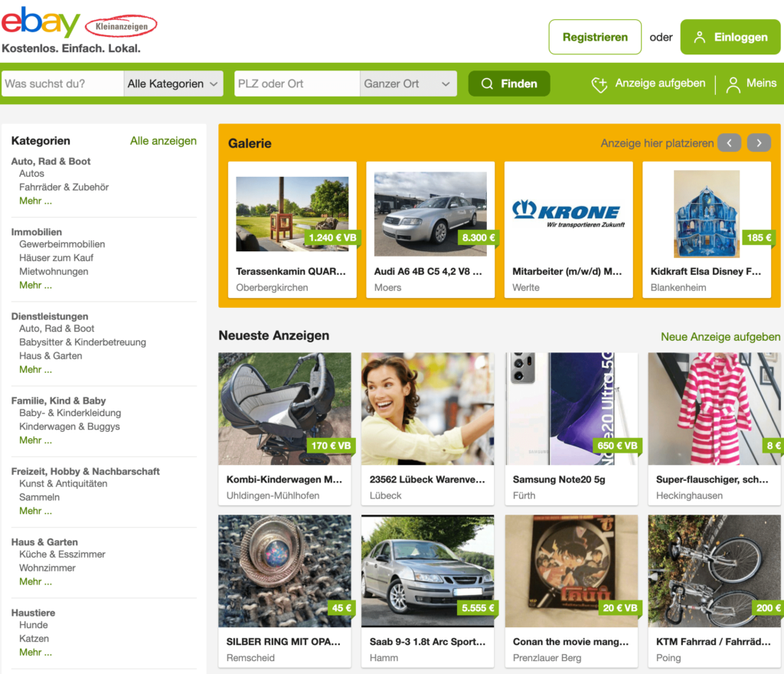The height and width of the screenshot is (674, 784).
Task: Click the 'Saab 9-3 1.8t Arc Sport...' title
Action: pos(427,642)
